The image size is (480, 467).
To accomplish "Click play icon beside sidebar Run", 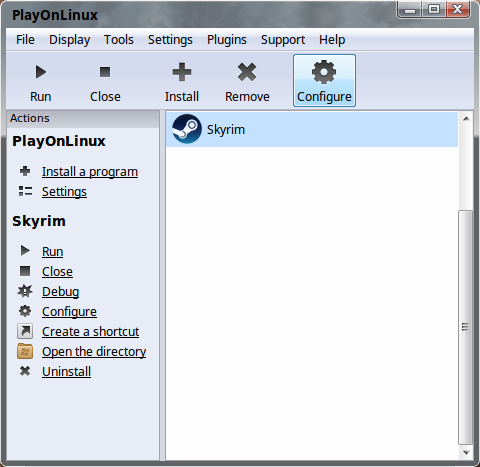I will 25,251.
